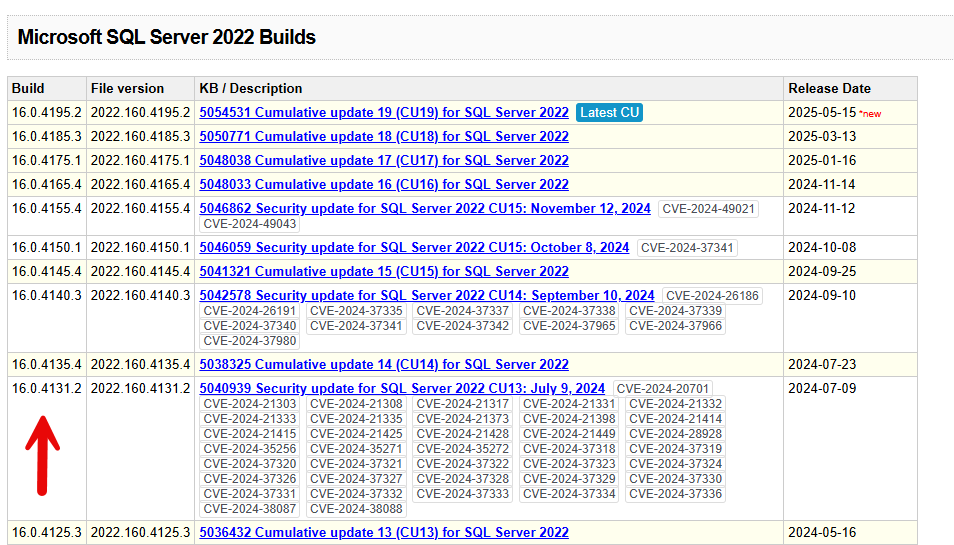Open the KB5036432 Cumulative update 13 link
Image resolution: width=954 pixels, height=545 pixels.
pos(384,532)
